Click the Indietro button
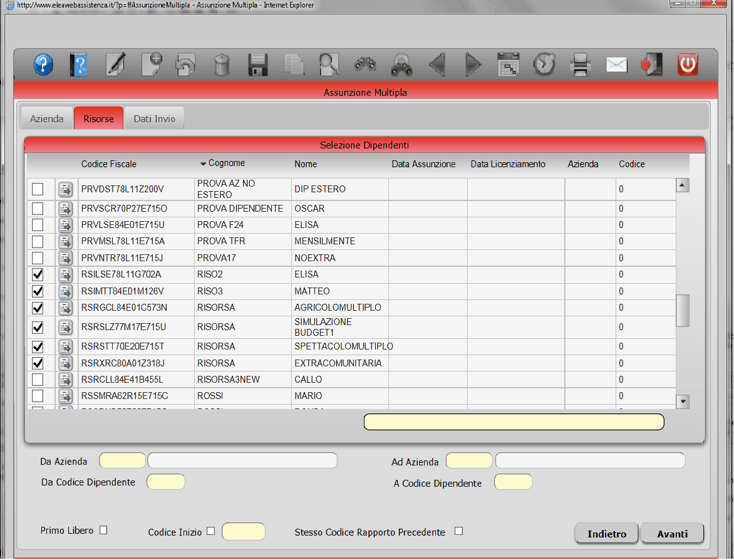Screen dimensions: 734x560 click(607, 534)
